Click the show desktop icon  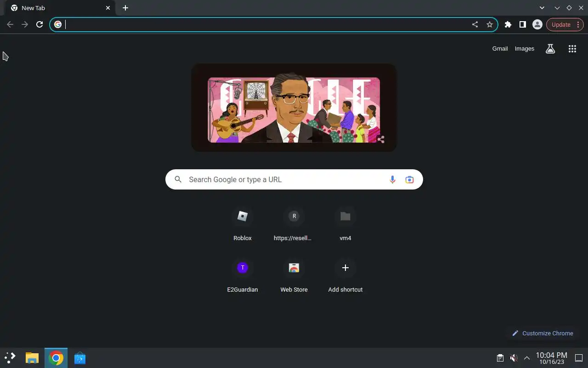[x=579, y=358]
